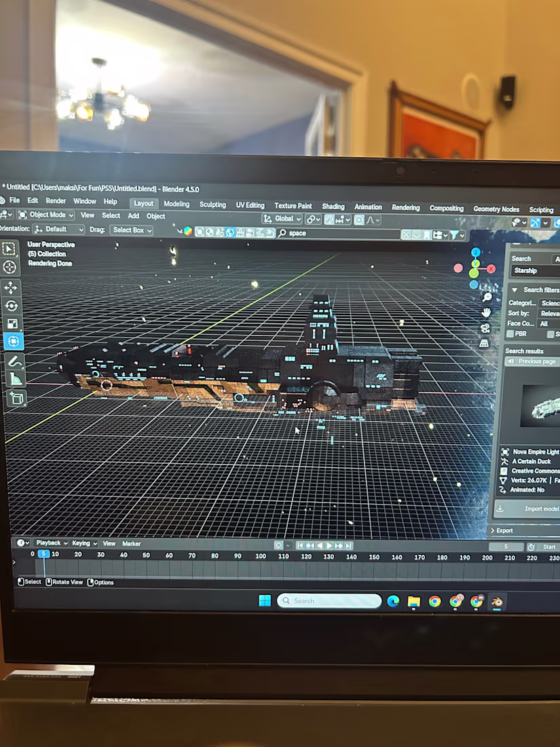Switch to the Shading workspace tab
Screen dimensions: 560x747
click(333, 206)
